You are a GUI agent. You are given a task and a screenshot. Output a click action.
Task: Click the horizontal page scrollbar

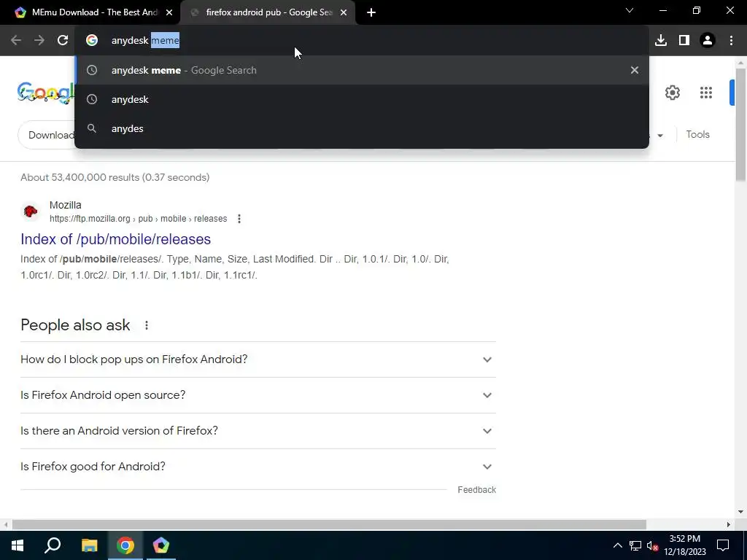click(x=329, y=525)
